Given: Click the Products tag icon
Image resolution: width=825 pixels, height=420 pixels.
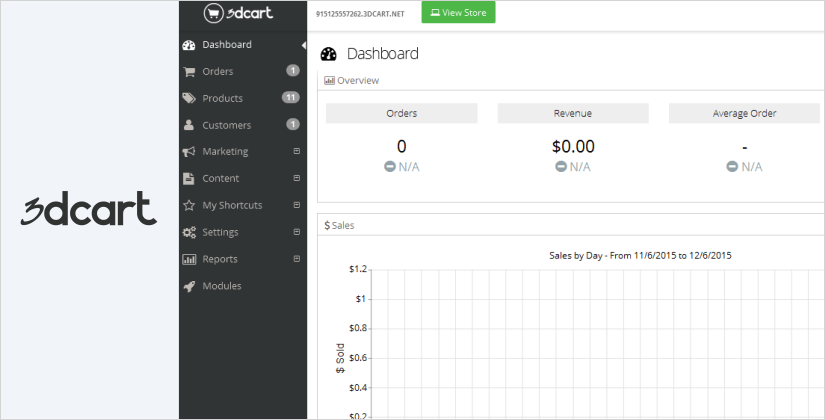Looking at the screenshot, I should coord(189,98).
